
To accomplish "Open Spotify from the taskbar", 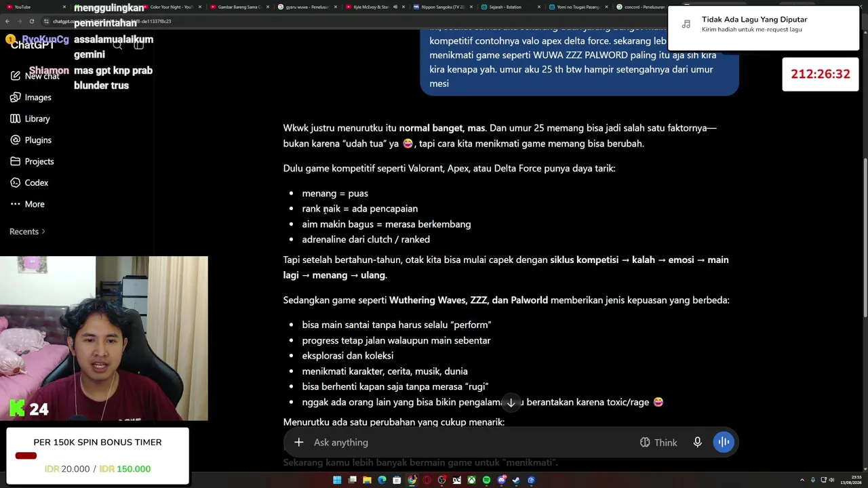I will [486, 480].
